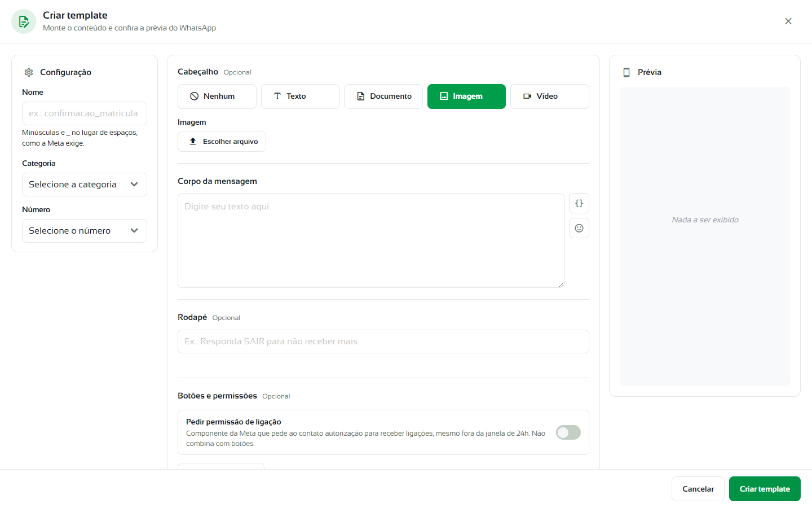Choose a file with Escolher arquivo
Viewport: 812px width, 508px height.
coord(222,142)
